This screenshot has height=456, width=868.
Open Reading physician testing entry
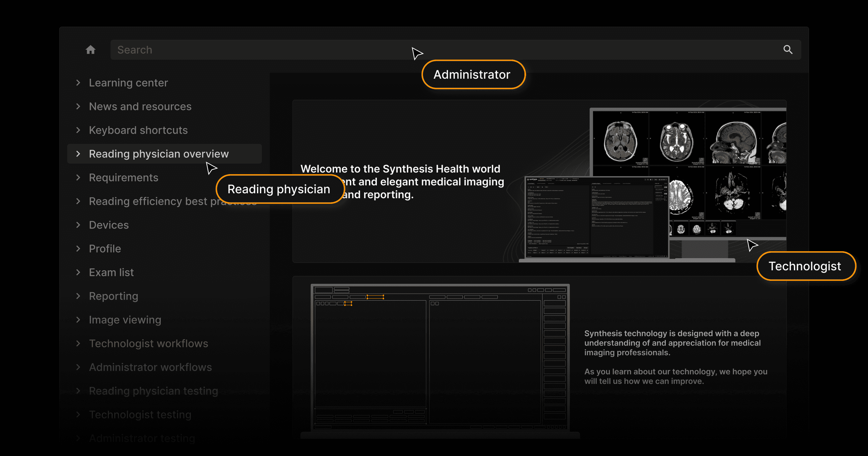click(x=153, y=391)
